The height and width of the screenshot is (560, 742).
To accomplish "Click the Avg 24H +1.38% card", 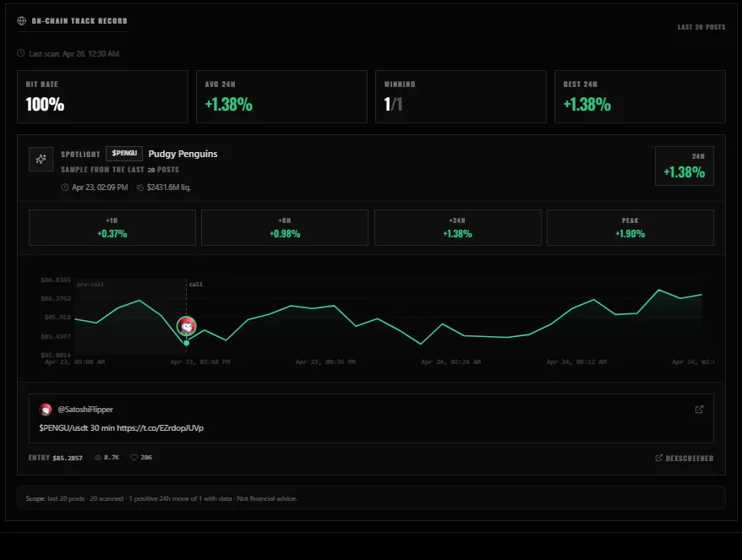I will (281, 96).
